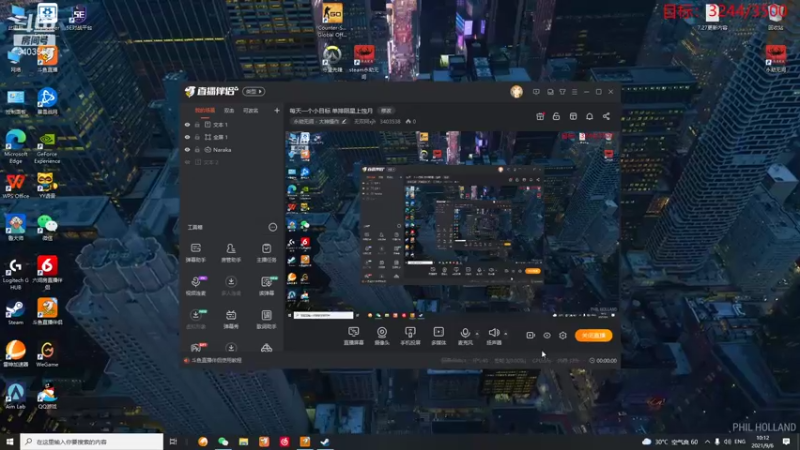Open the 弹幕助手 tool in toolbox

coord(195,253)
